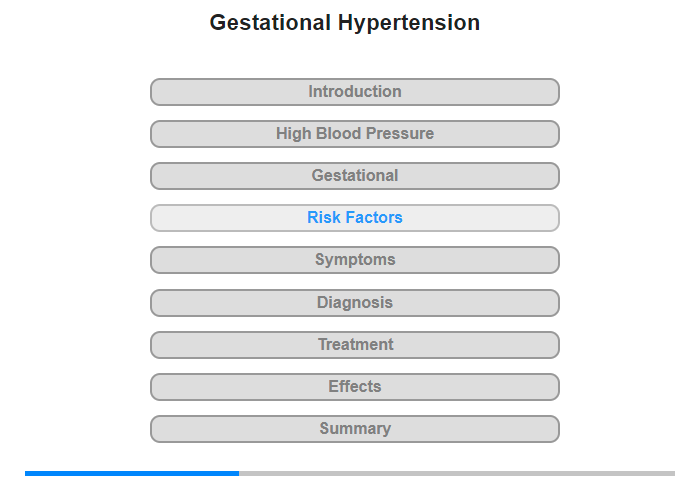700x480 pixels.
Task: Open the Diagnosis section
Action: pos(355,303)
